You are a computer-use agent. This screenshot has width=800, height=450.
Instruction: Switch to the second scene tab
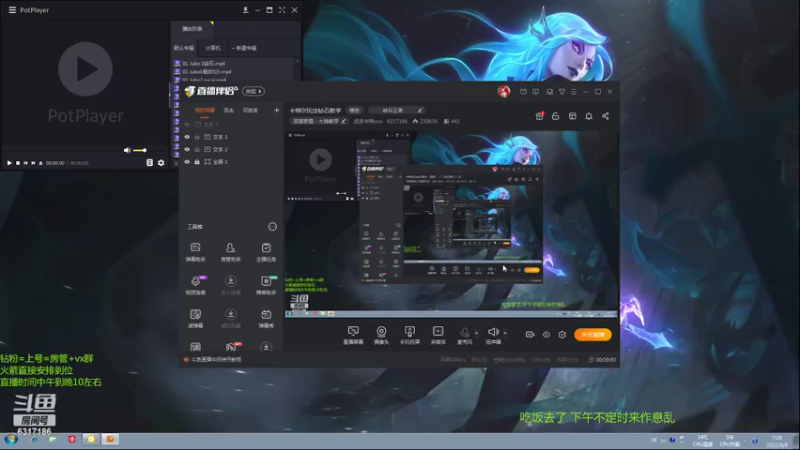click(x=229, y=110)
